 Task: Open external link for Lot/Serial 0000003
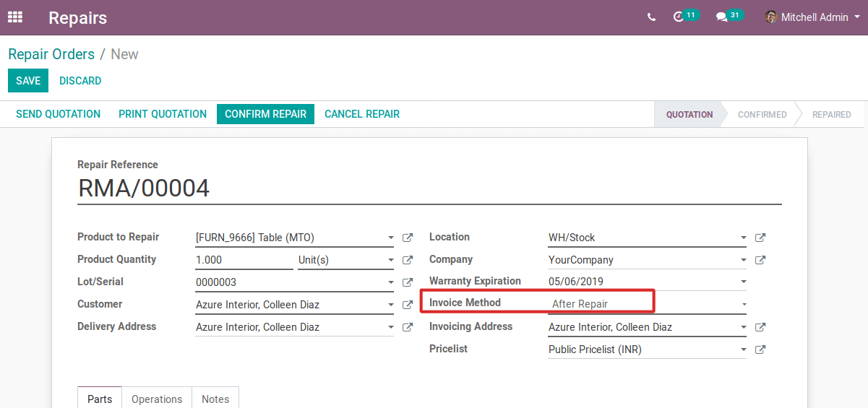[x=408, y=282]
